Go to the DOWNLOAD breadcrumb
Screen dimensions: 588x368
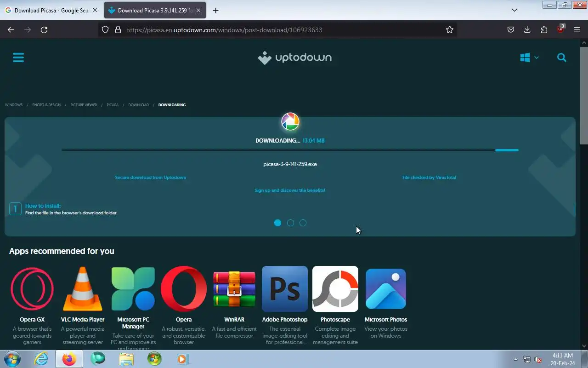pos(138,105)
